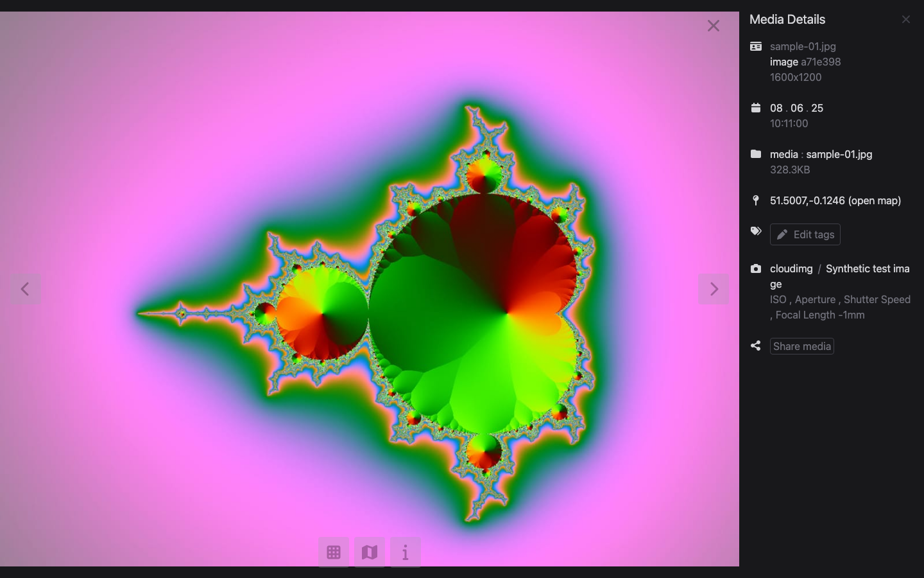Click the Mandelbrot fractal image

pos(370,289)
